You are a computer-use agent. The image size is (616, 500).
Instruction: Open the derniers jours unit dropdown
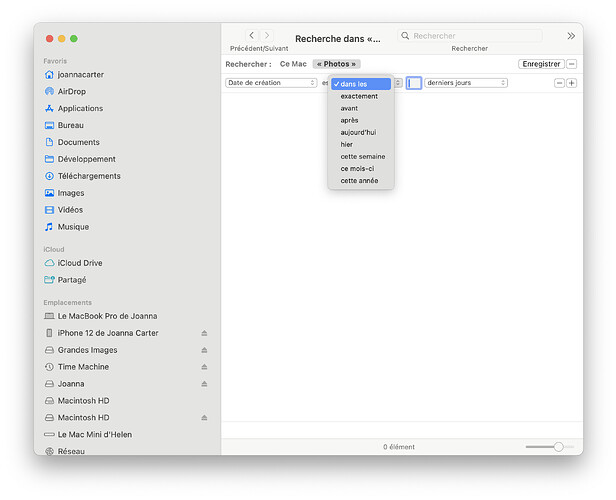tap(465, 83)
